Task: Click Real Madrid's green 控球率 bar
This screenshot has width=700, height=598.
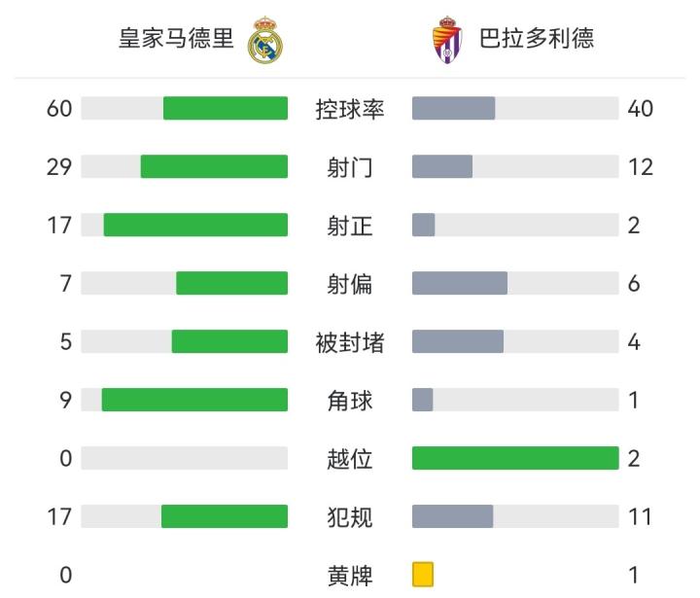Action: point(226,108)
